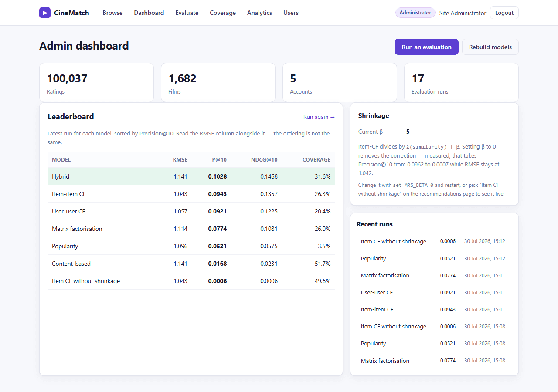Image resolution: width=558 pixels, height=392 pixels.
Task: Click the NDCG@10 column header
Action: click(264, 160)
